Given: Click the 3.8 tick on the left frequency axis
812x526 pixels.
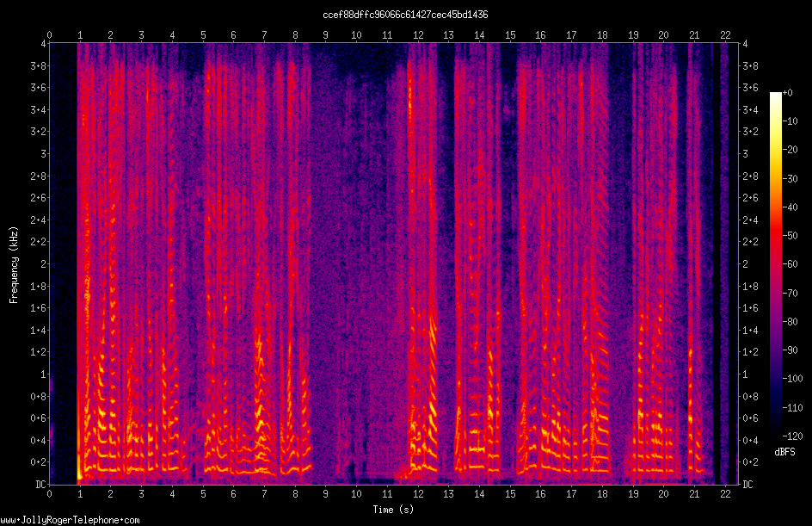Looking at the screenshot, I should [39, 65].
